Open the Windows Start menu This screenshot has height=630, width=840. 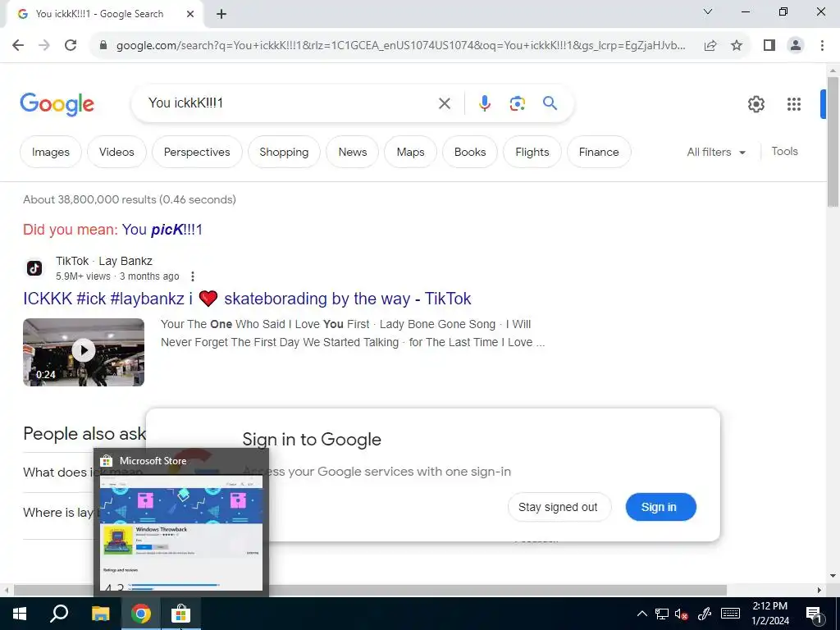click(x=20, y=614)
